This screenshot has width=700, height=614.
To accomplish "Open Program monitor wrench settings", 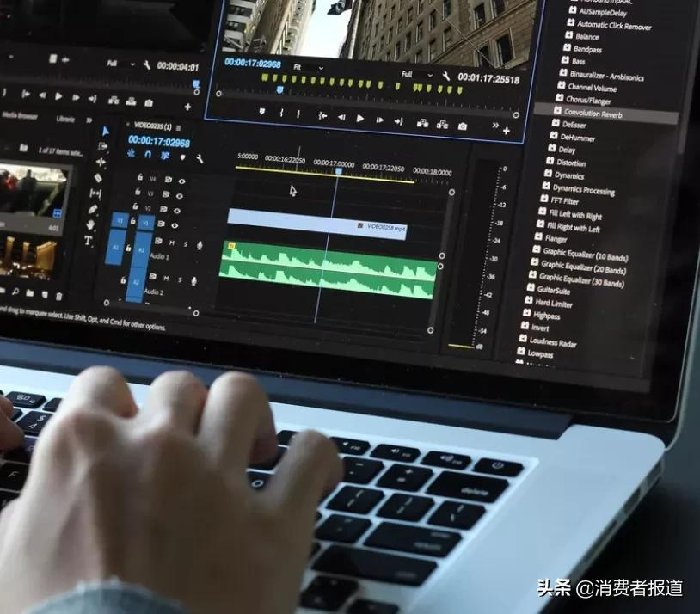I will 445,76.
